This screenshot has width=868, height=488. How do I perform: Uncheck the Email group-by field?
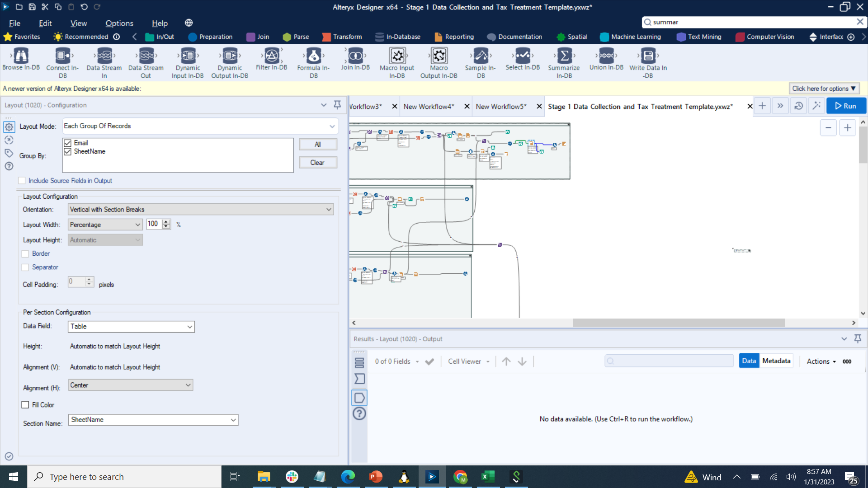coord(68,142)
